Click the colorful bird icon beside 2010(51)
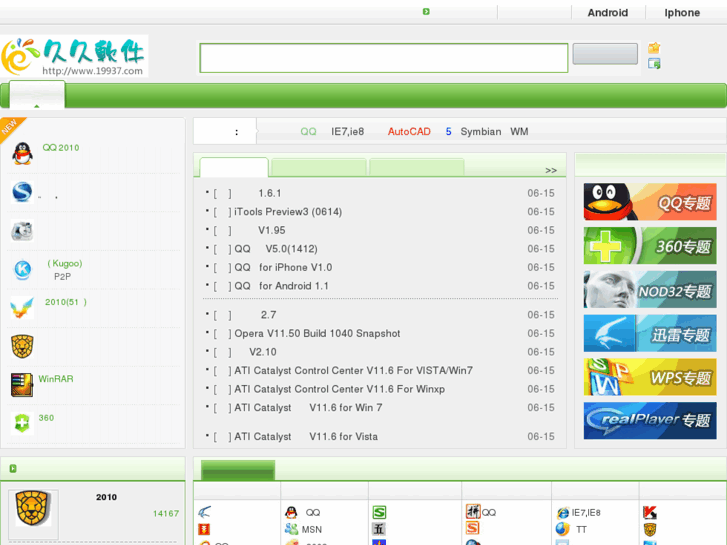The height and width of the screenshot is (545, 727). tap(22, 308)
